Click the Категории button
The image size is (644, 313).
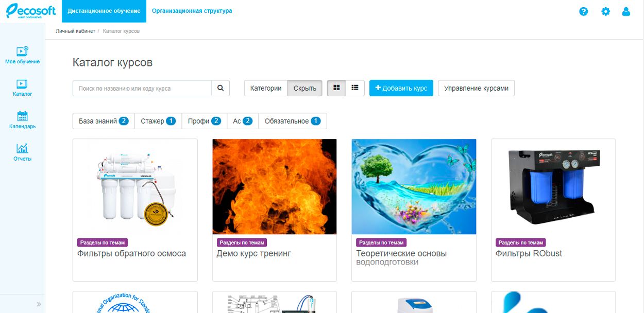[266, 88]
